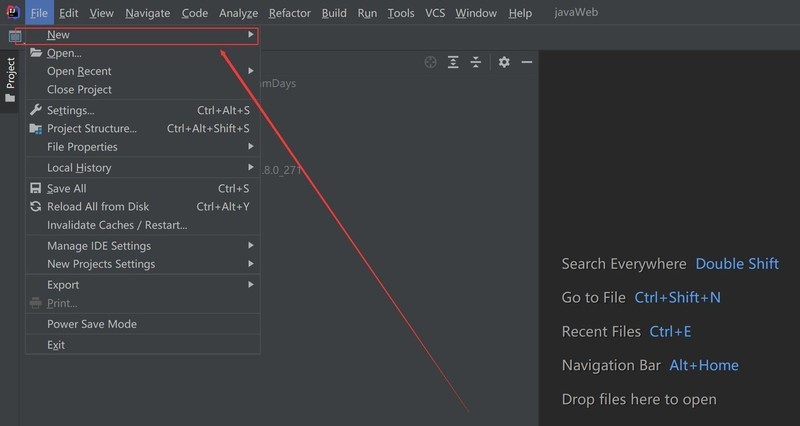The height and width of the screenshot is (426, 800).
Task: Open the Refactor menu
Action: pyautogui.click(x=290, y=13)
